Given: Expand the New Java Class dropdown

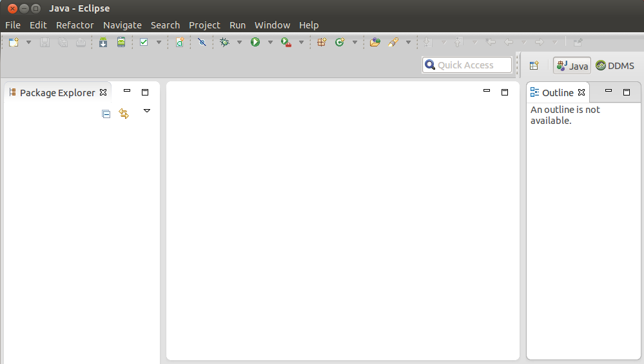Looking at the screenshot, I should [x=355, y=43].
